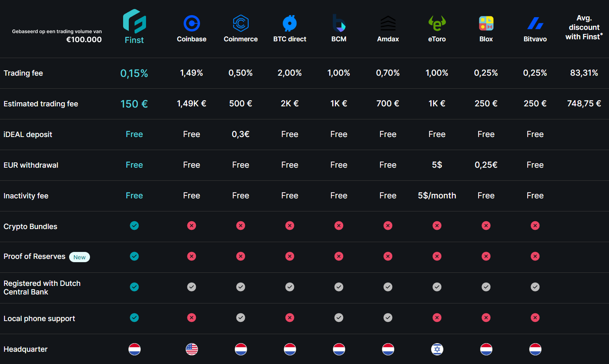This screenshot has height=364, width=609.
Task: Click the €100.000 trading volume text
Action: (x=84, y=40)
